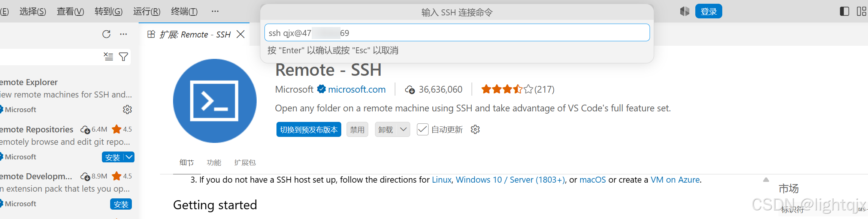Image resolution: width=868 pixels, height=219 pixels.
Task: Install the Remote Development extension pack
Action: tap(121, 204)
